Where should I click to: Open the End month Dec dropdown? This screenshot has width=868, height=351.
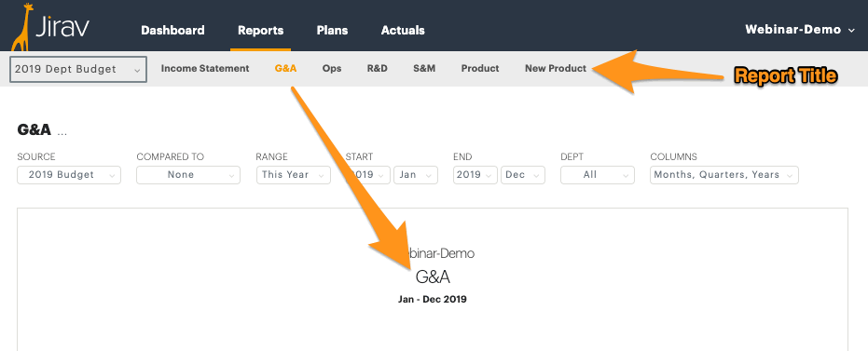point(522,175)
